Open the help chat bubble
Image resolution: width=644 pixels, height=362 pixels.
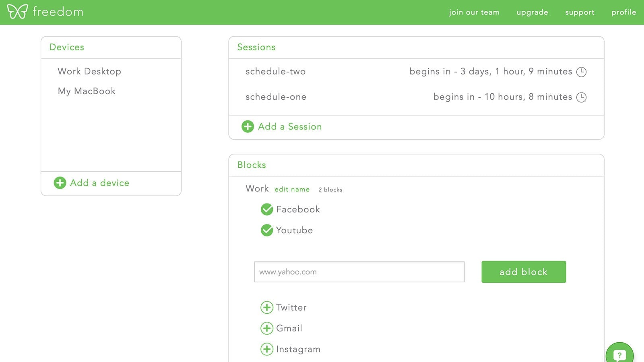619,355
